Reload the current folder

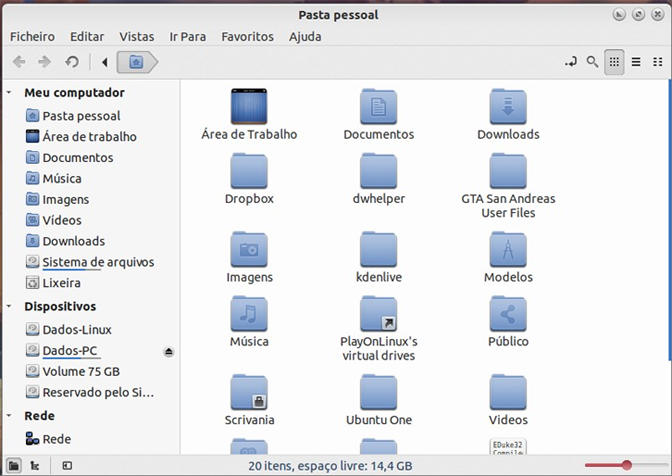(x=72, y=62)
